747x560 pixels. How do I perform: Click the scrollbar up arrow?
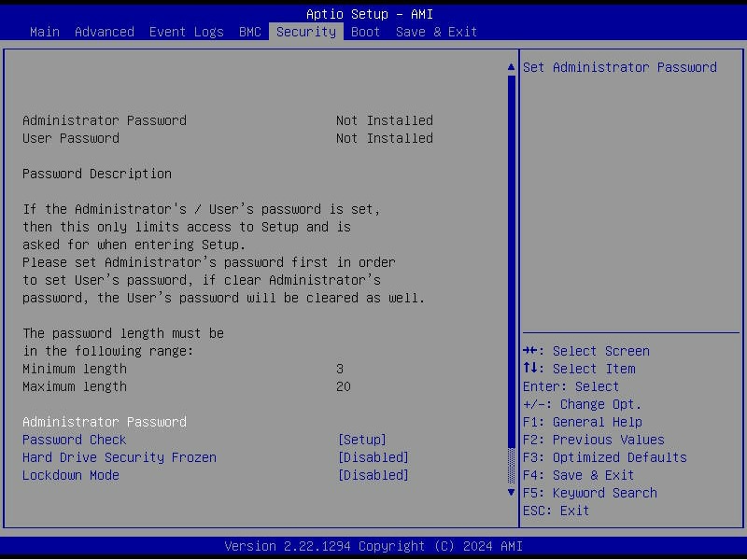(510, 66)
